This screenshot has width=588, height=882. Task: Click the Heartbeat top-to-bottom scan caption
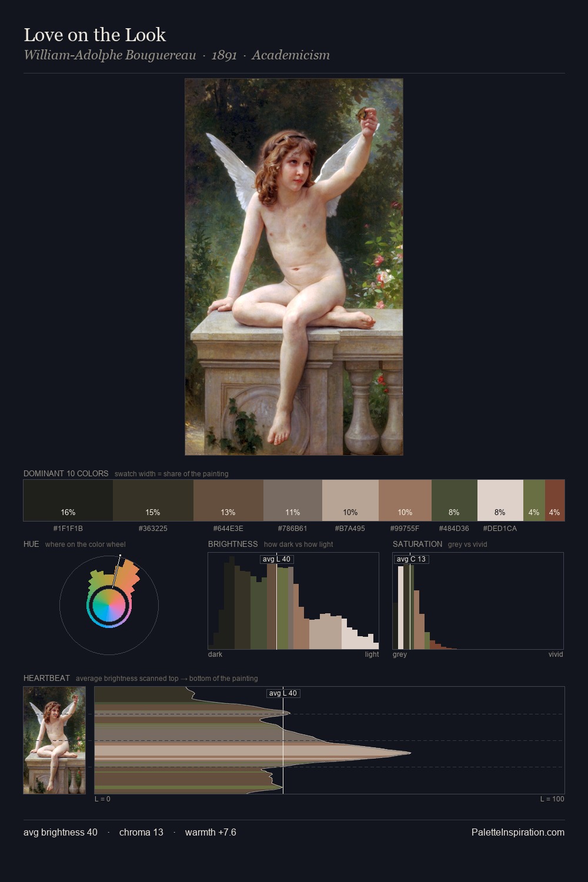pos(167,679)
